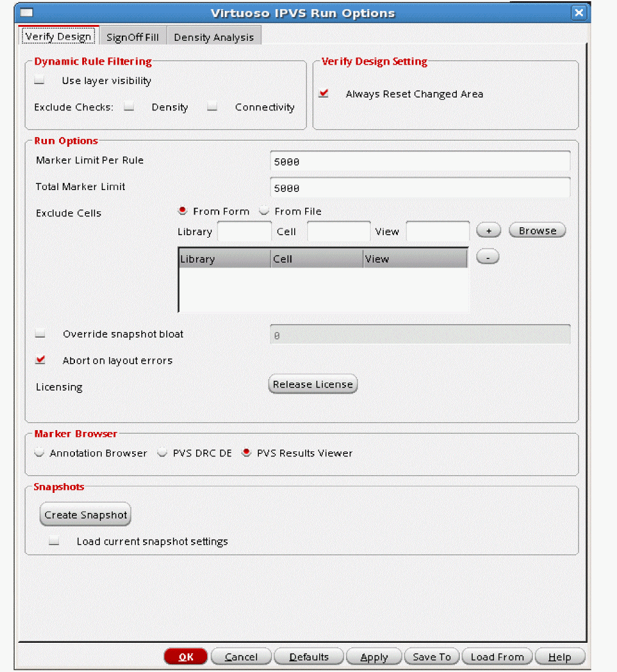617x672 pixels.
Task: Choose PVS Results Viewer option
Action: [246, 453]
